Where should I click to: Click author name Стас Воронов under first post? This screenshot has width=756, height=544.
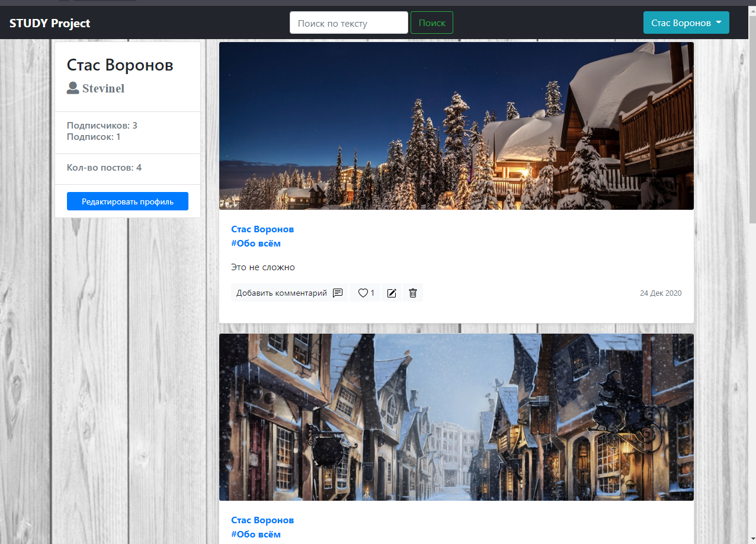pyautogui.click(x=262, y=229)
